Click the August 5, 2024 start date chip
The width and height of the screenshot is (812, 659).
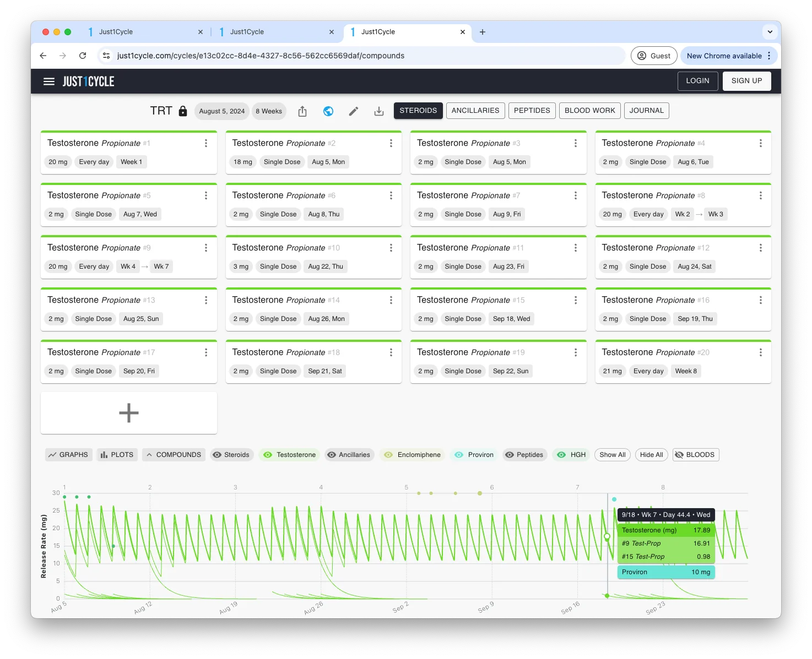coord(222,111)
